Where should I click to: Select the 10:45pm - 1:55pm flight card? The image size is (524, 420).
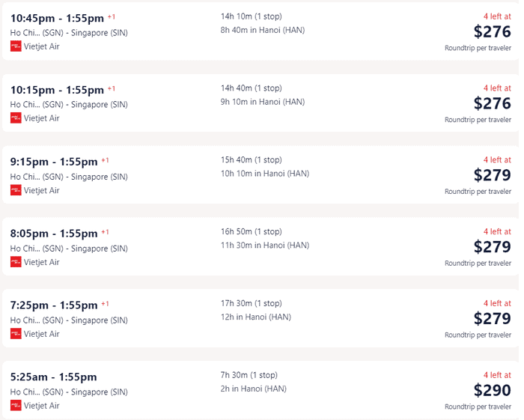pyautogui.click(x=260, y=31)
